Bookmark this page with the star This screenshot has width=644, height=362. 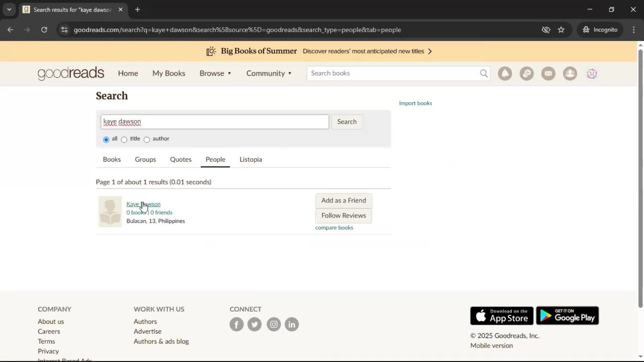(561, 30)
